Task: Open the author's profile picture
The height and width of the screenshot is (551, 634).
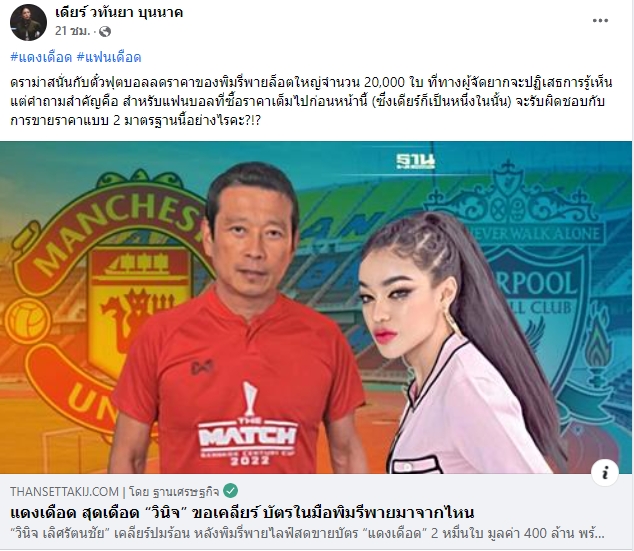Action: [x=28, y=23]
